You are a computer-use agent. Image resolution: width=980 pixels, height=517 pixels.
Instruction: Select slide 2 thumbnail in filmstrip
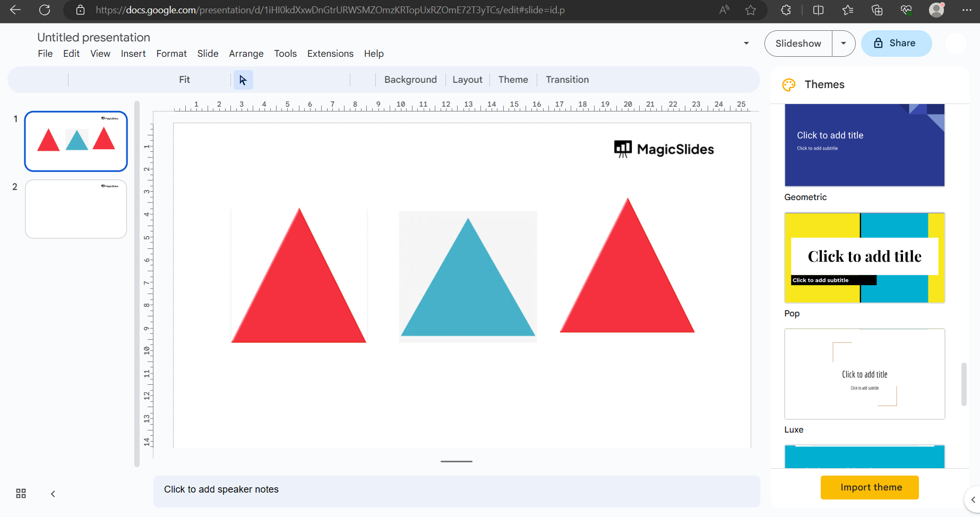[x=76, y=209]
